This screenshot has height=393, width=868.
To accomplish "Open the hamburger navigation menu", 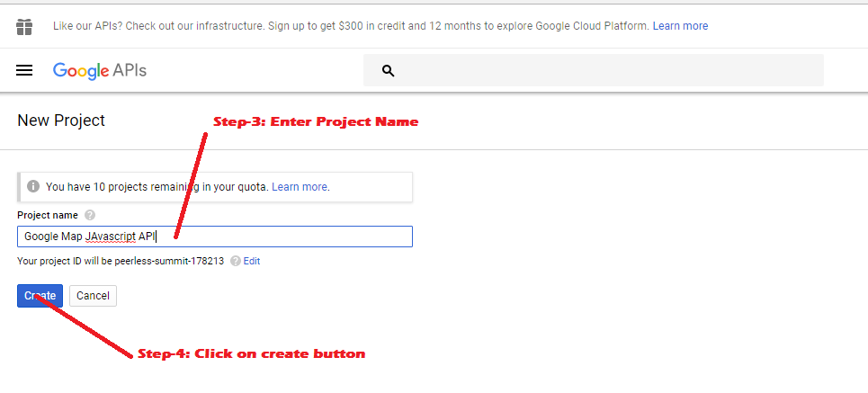I will pos(24,70).
